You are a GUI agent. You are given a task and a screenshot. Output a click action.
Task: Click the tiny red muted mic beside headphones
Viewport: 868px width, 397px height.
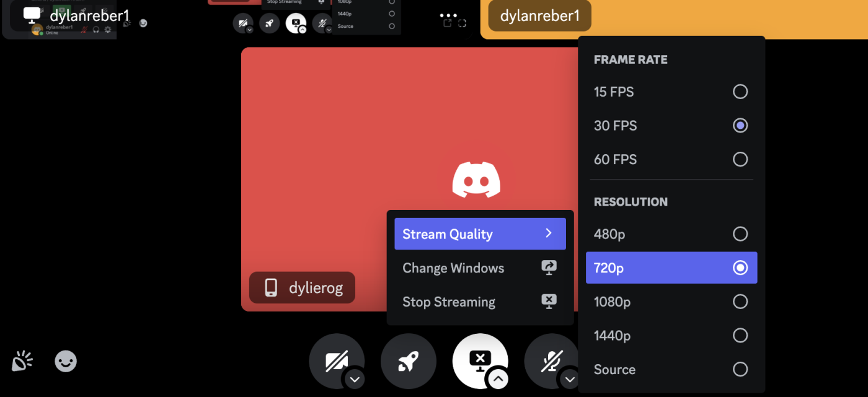click(84, 30)
